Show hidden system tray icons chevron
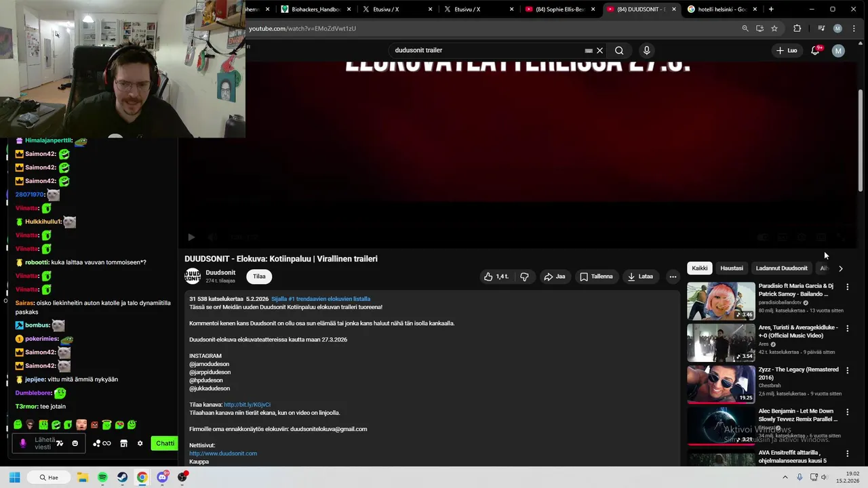868x488 pixels. [785, 477]
